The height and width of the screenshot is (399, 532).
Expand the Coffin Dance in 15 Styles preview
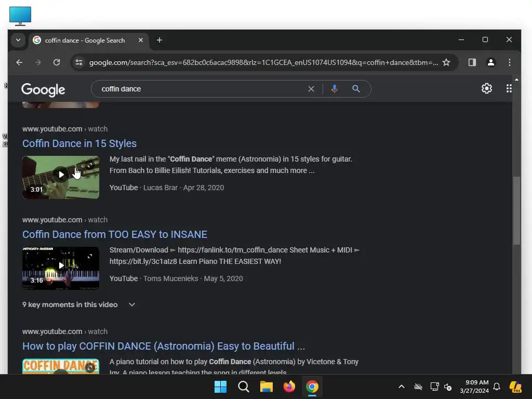point(90,165)
